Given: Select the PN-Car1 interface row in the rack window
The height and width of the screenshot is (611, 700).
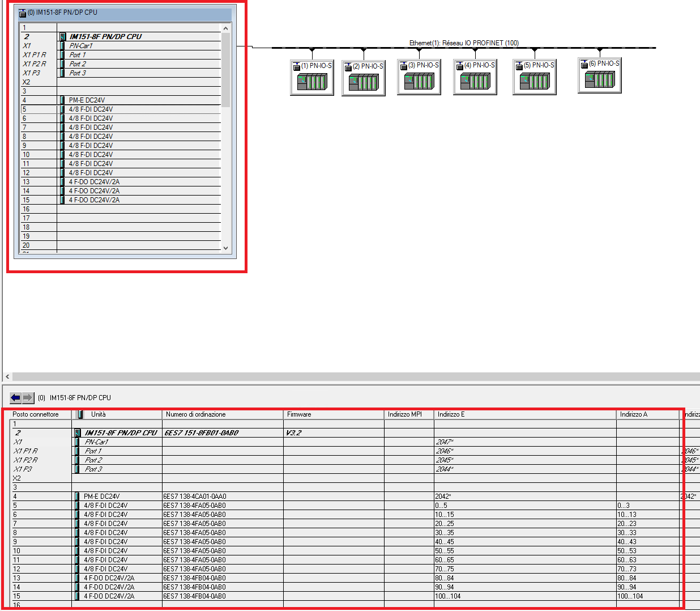Looking at the screenshot, I should pos(121,46).
